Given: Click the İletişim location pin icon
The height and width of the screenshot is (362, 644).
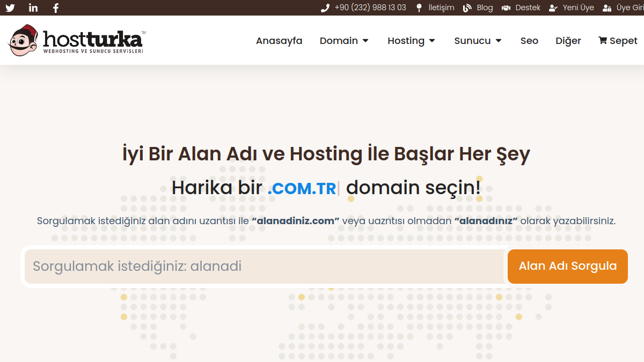Looking at the screenshot, I should pyautogui.click(x=420, y=8).
